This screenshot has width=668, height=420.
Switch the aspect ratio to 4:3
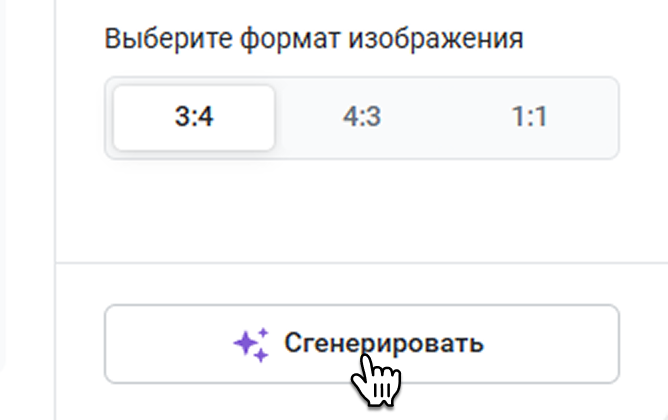[362, 118]
